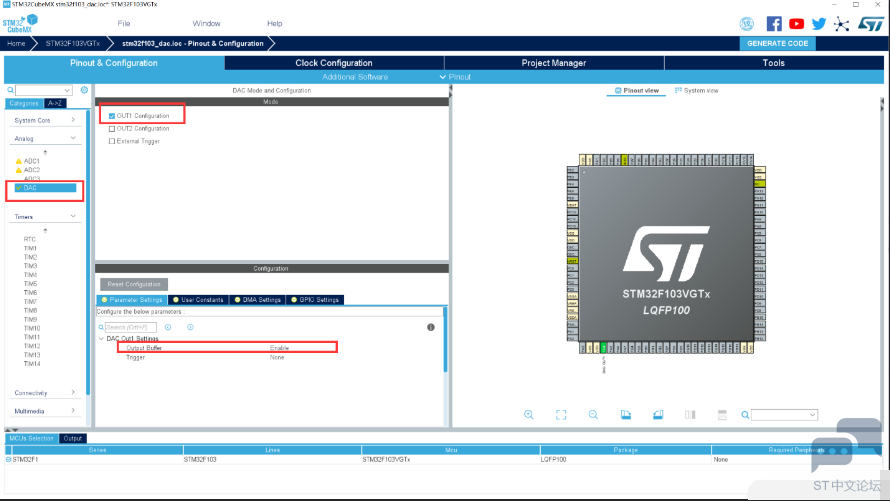Screen dimensions: 890x501
Task: Open the File menu
Action: (124, 24)
